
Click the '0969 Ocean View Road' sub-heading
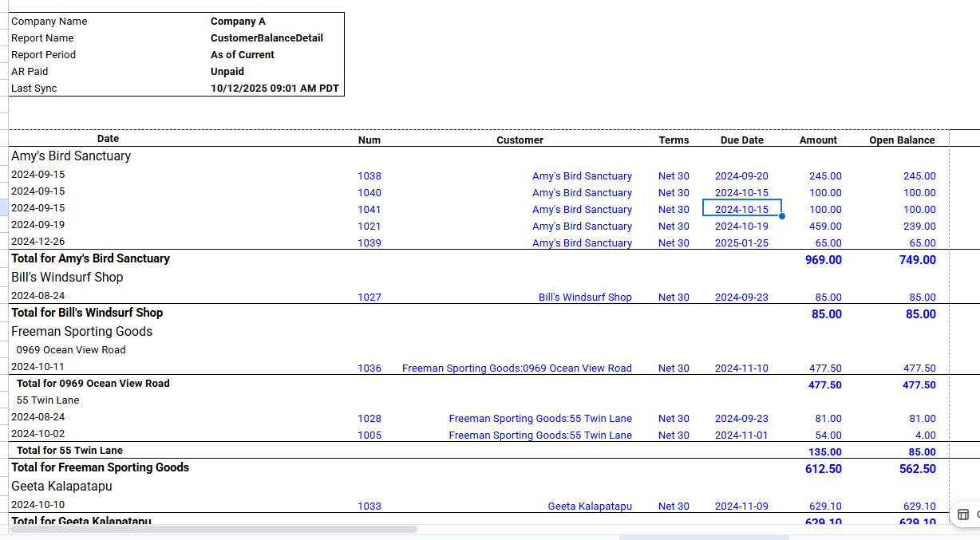coord(71,350)
